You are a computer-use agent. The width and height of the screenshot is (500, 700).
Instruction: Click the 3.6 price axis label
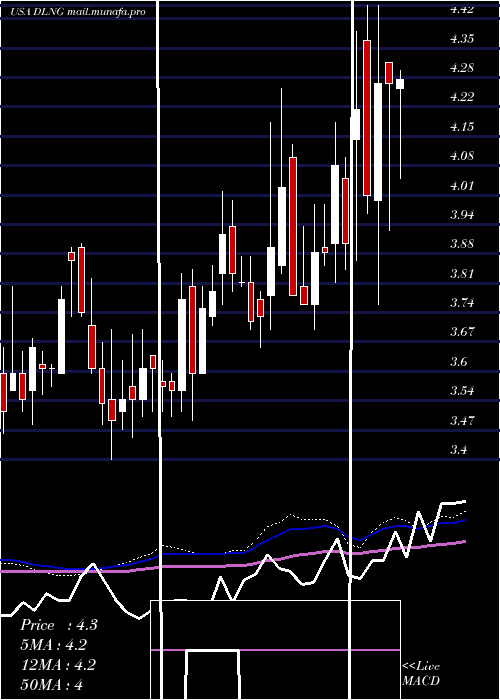[459, 362]
